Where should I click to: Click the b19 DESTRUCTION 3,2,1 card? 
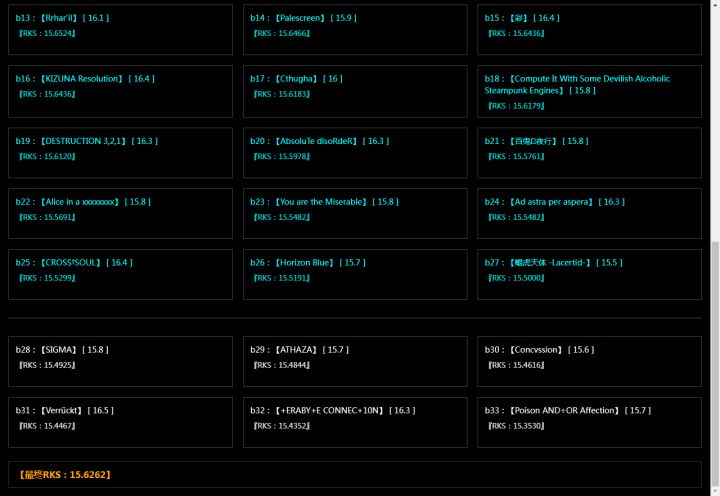point(120,153)
